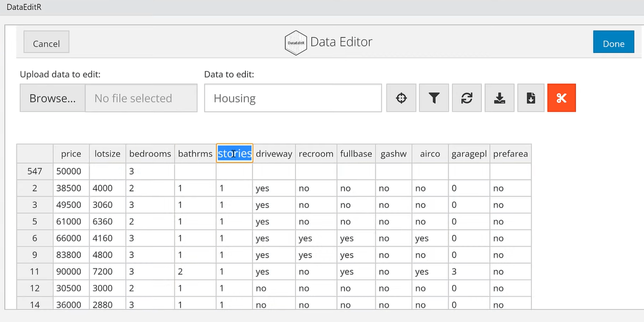Click the 'No file selected' field
The image size is (644, 322).
(x=141, y=98)
